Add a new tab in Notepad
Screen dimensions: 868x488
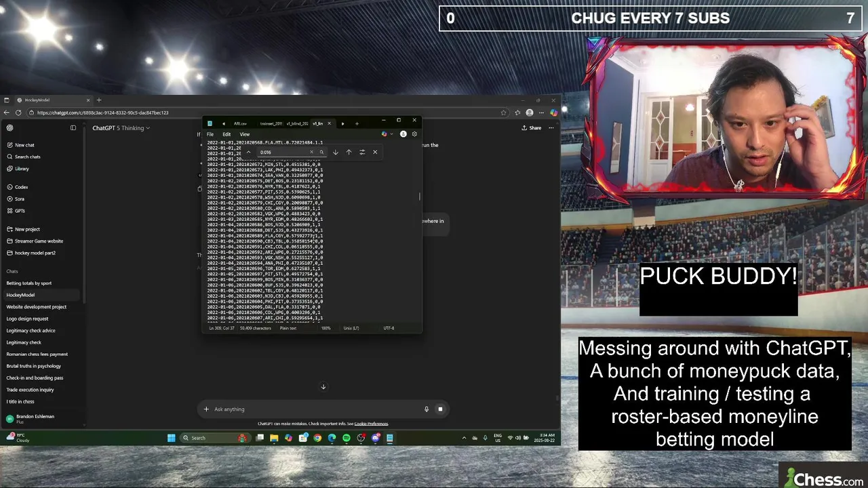click(357, 123)
